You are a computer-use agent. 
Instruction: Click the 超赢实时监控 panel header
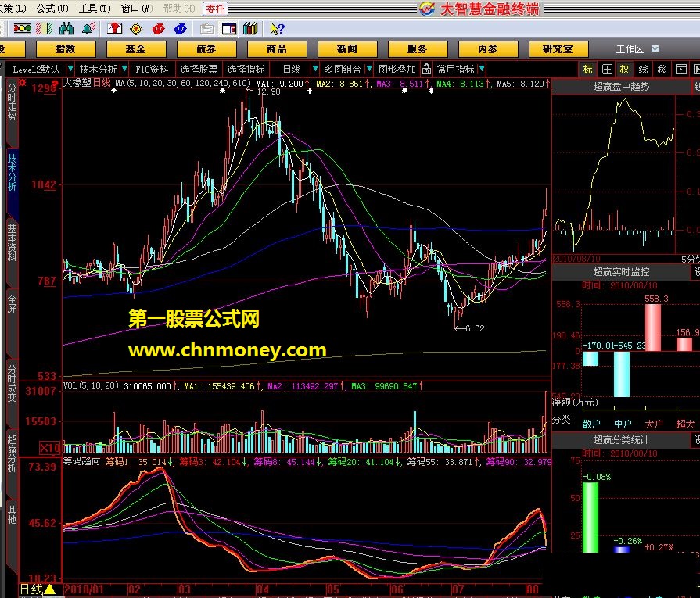(x=621, y=272)
